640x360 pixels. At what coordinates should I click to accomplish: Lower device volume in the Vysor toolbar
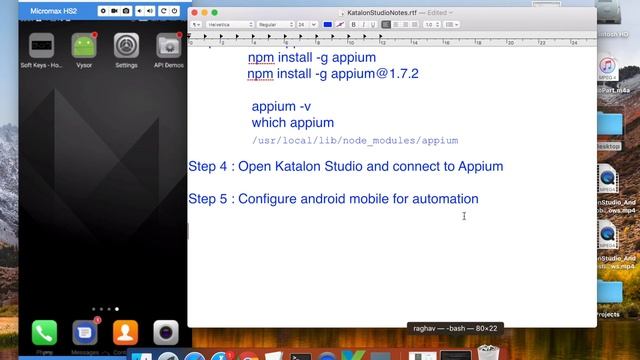[x=140, y=11]
